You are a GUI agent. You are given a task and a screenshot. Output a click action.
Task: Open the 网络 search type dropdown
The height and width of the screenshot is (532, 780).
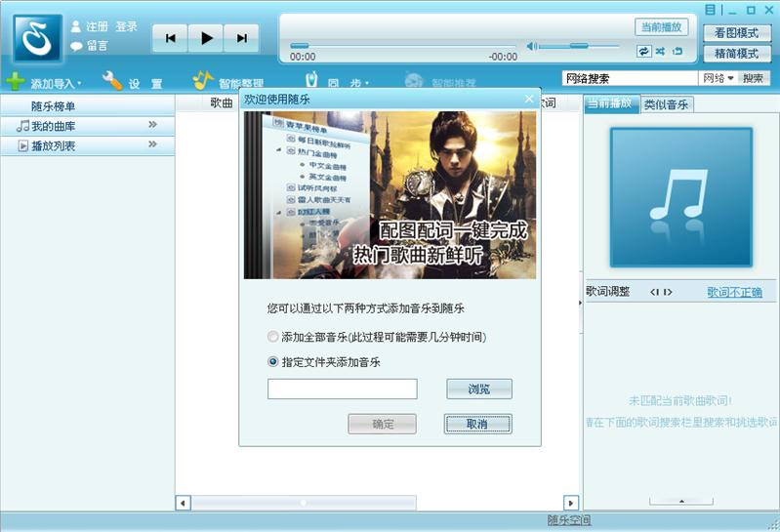pyautogui.click(x=718, y=78)
